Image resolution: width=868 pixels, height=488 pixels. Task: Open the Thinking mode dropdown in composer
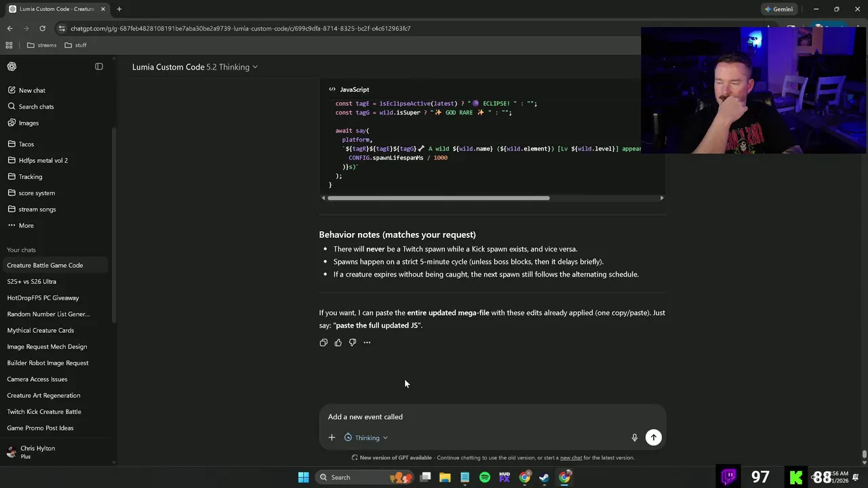[x=366, y=438]
